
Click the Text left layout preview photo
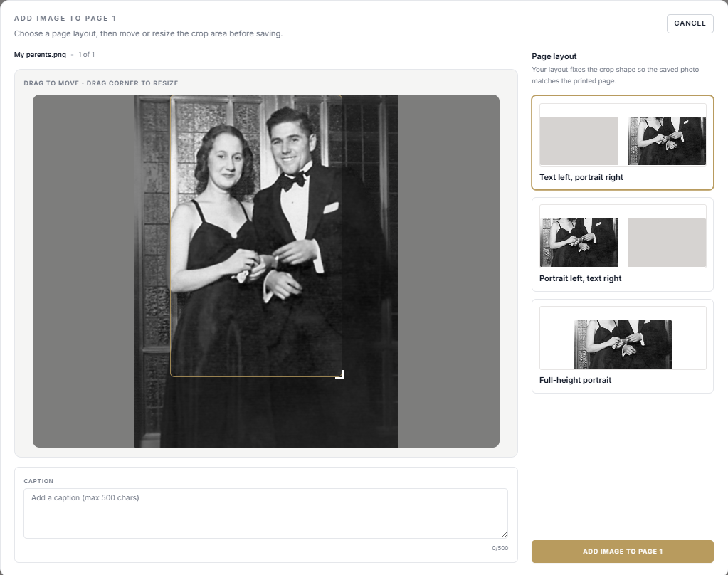tap(667, 141)
